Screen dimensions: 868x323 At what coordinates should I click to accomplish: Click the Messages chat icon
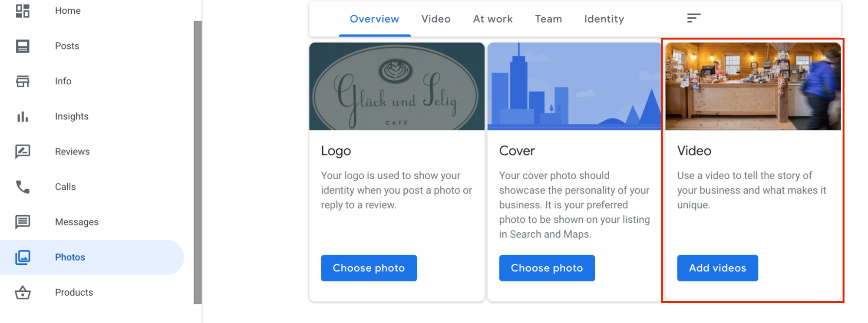(23, 222)
